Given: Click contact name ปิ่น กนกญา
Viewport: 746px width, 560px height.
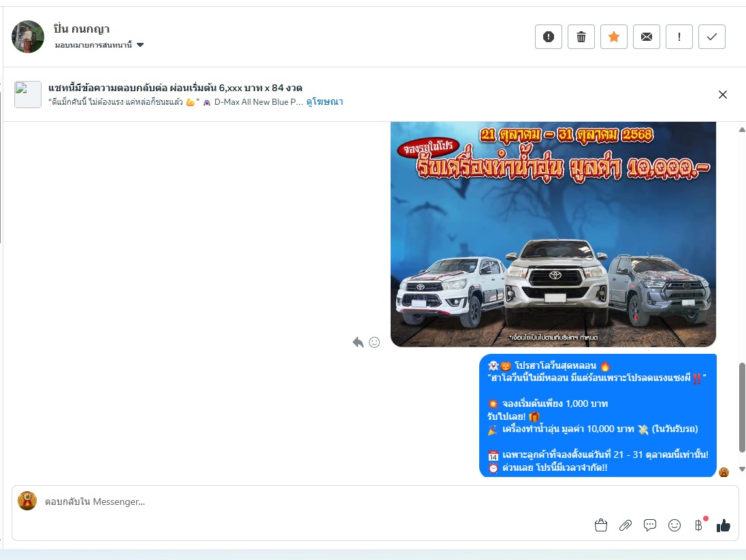Looking at the screenshot, I should (x=82, y=29).
